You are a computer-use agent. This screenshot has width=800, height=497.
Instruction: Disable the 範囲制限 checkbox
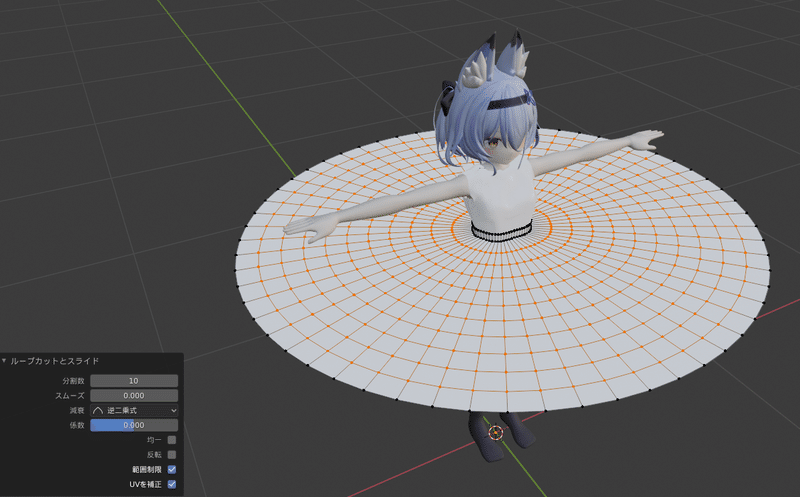coord(172,469)
